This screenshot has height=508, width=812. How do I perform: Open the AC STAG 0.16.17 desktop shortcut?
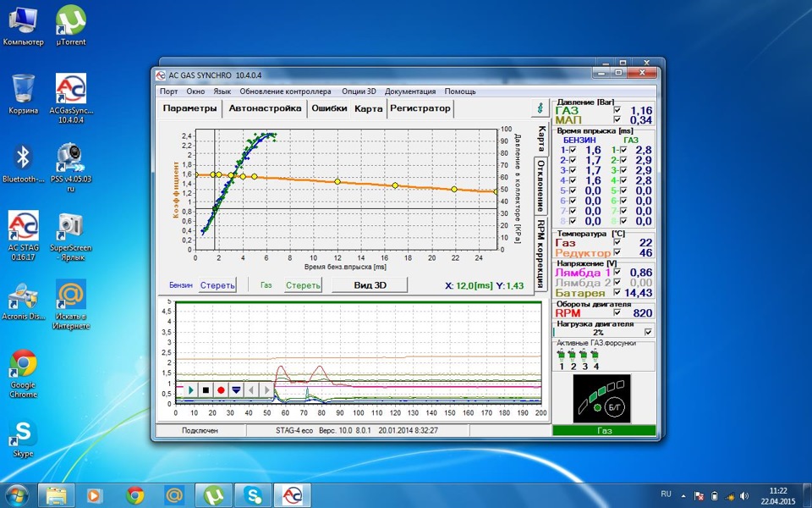[24, 235]
